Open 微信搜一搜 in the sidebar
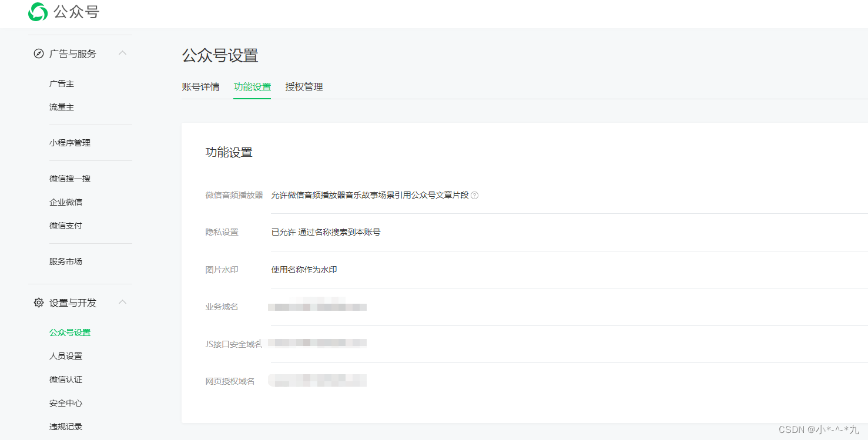Screen dimensions: 868x440 tap(70, 179)
